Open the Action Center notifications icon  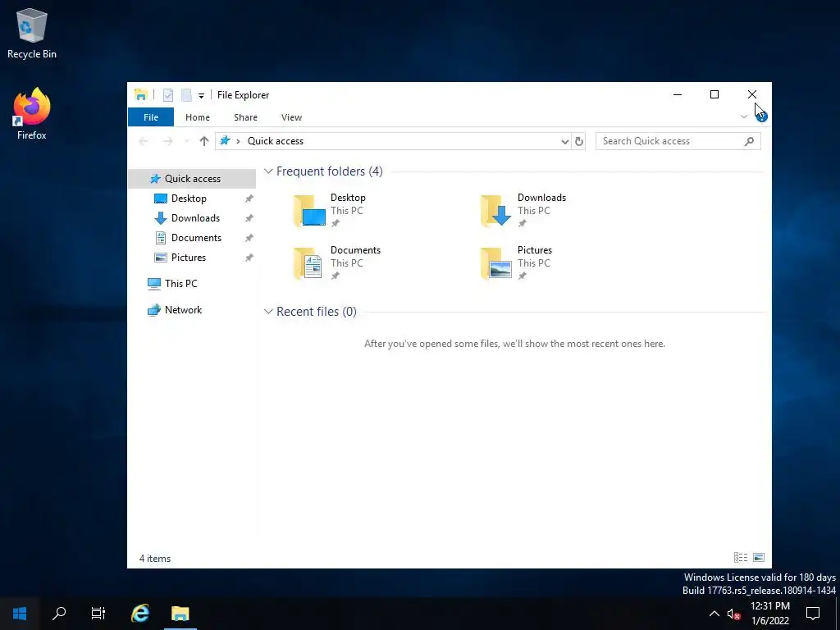click(x=813, y=614)
